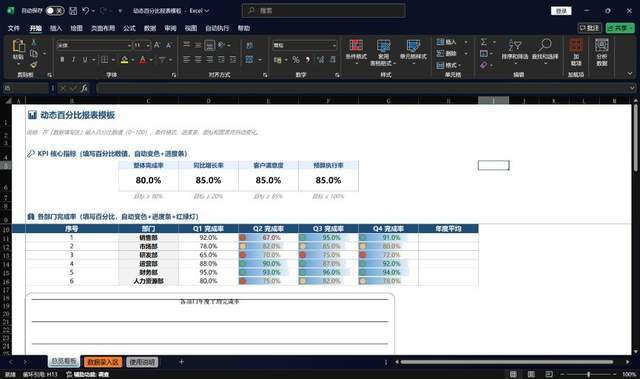Switch to Page Break Preview in status bar
Viewport: 640px width, 379px height.
click(x=549, y=374)
